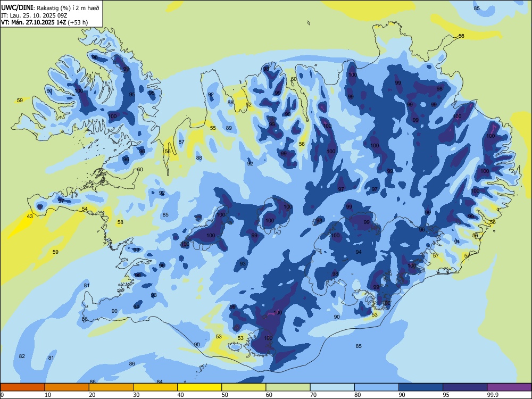Click the light green 60–70 legend swatch

point(288,387)
